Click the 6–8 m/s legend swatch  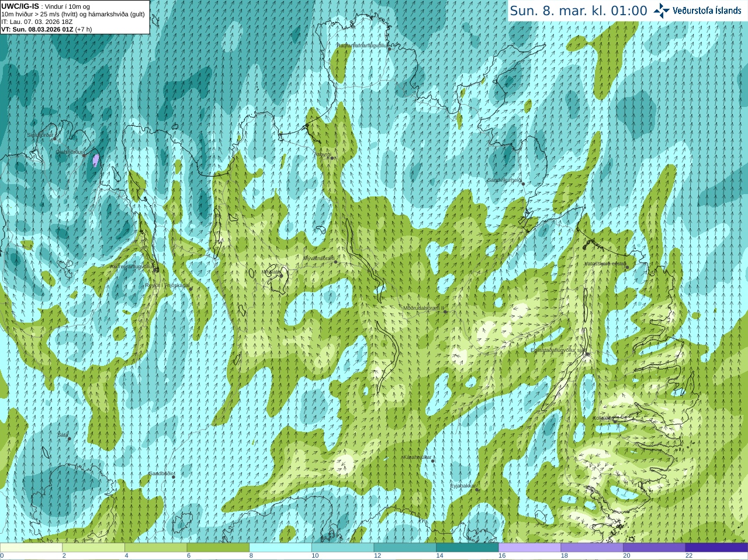click(218, 548)
